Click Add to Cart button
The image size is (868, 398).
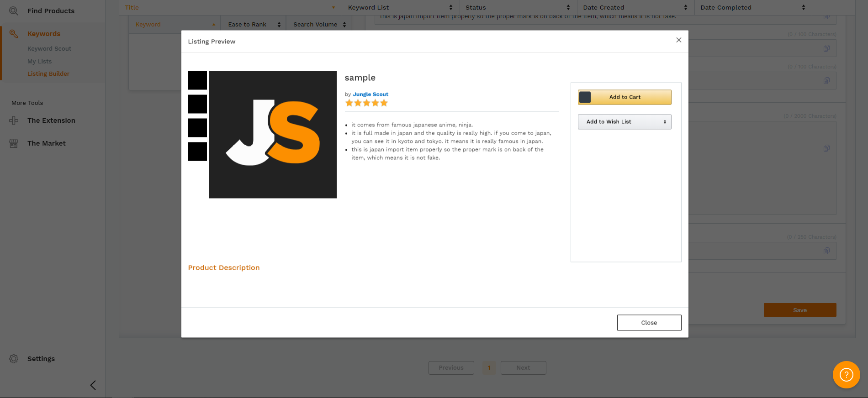(x=625, y=97)
